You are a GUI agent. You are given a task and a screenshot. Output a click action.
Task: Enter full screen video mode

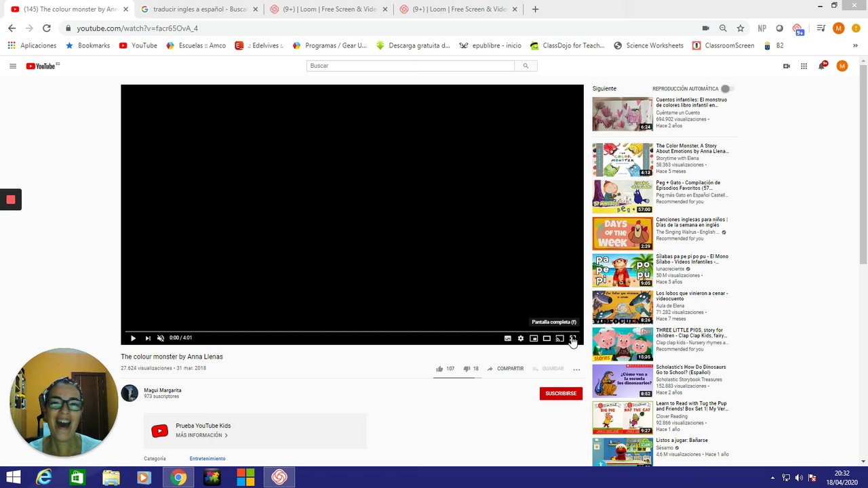tap(572, 338)
